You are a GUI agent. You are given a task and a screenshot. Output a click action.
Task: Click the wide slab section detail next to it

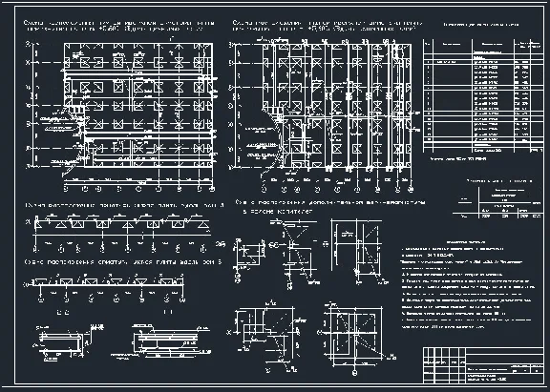click(x=161, y=341)
